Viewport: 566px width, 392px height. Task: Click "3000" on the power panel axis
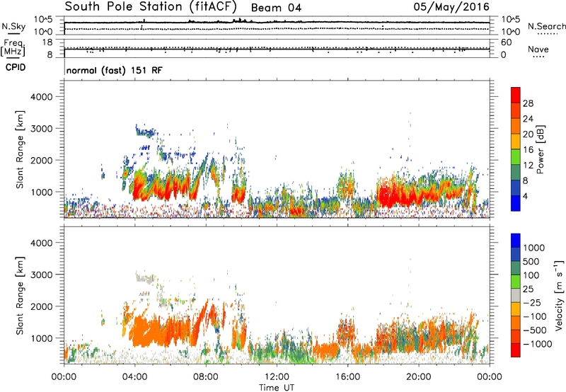coord(41,129)
